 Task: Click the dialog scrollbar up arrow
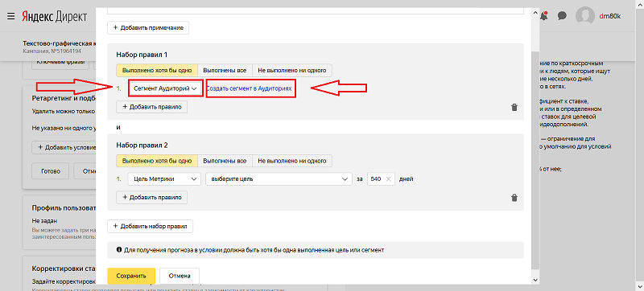(535, 13)
